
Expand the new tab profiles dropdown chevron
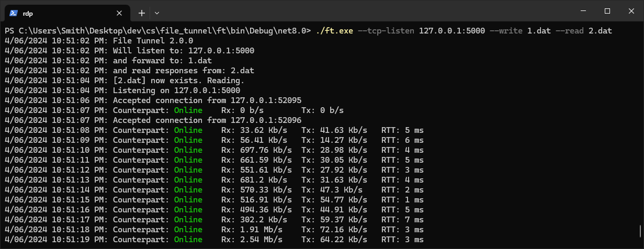tap(157, 13)
